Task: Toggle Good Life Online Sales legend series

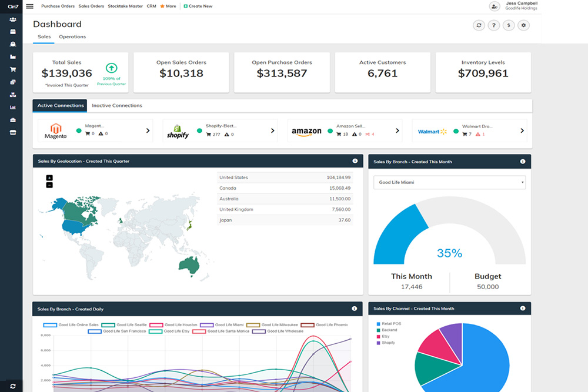Action: click(x=71, y=325)
